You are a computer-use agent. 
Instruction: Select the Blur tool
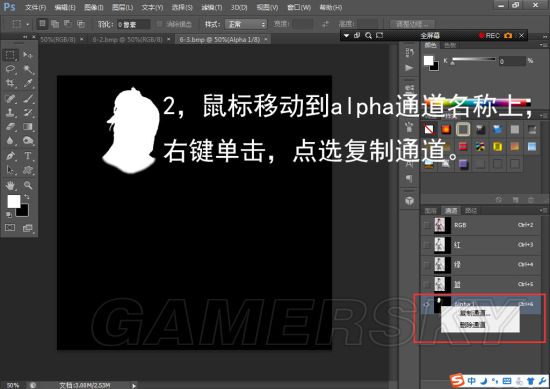coord(10,141)
